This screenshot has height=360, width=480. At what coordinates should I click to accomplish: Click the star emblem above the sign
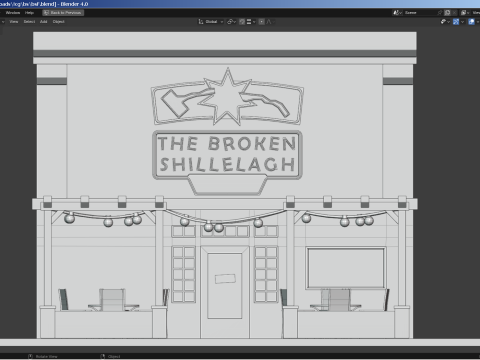(x=227, y=97)
